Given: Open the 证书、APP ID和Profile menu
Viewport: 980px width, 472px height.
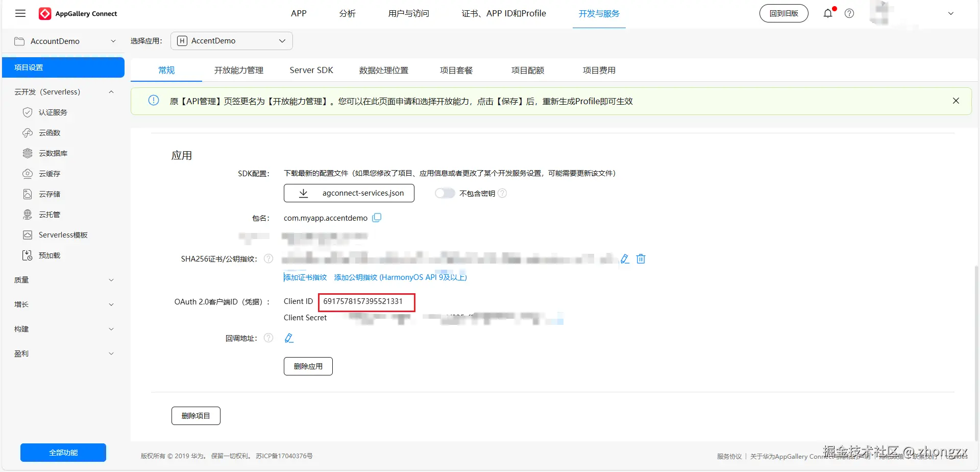Looking at the screenshot, I should [504, 13].
